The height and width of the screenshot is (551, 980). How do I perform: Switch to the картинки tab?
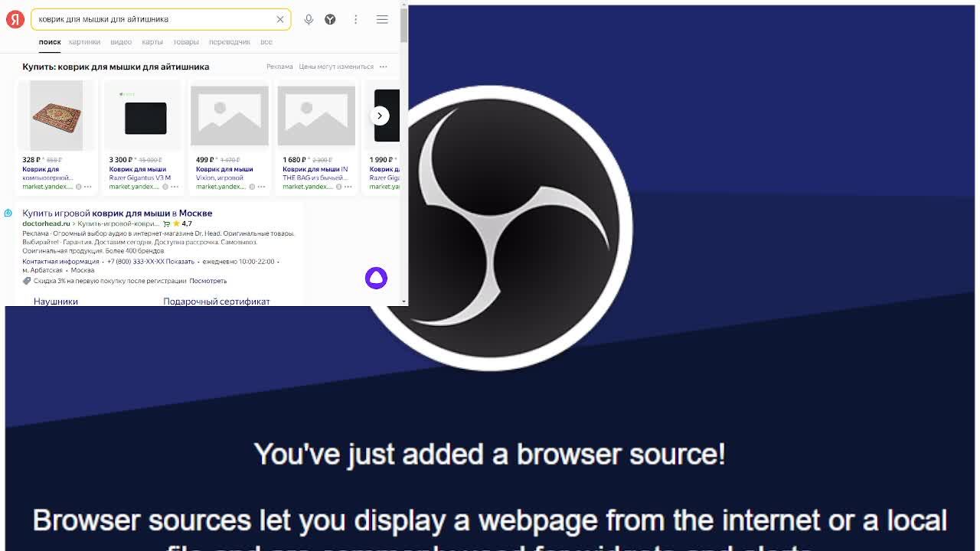pos(84,42)
